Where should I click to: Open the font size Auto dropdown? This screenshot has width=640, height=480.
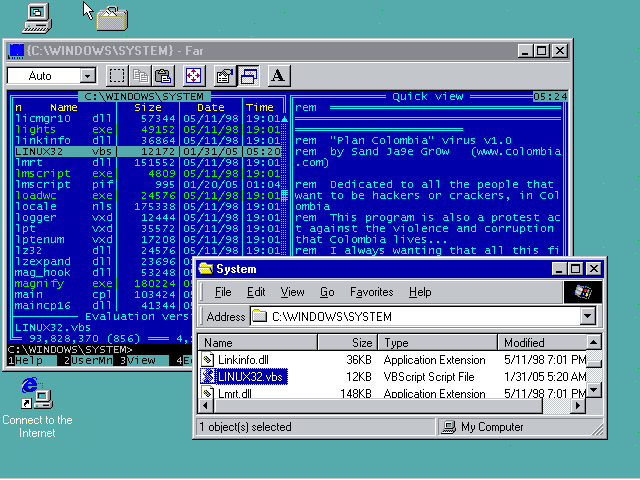(x=88, y=76)
